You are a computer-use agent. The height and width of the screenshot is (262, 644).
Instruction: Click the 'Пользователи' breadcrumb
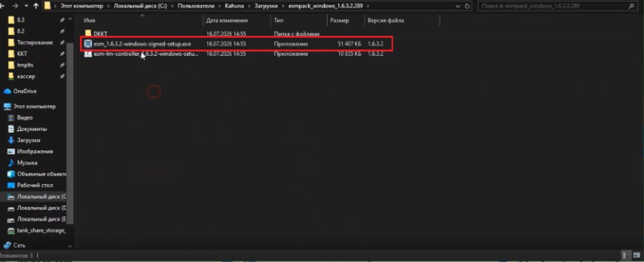(x=196, y=6)
